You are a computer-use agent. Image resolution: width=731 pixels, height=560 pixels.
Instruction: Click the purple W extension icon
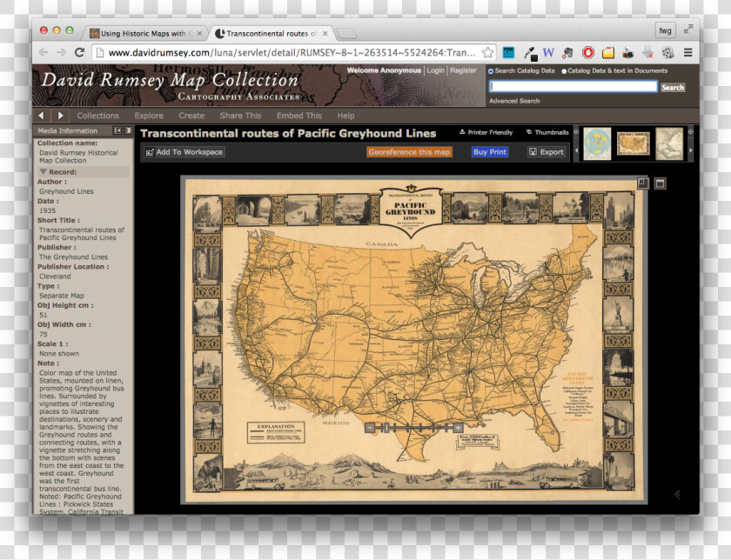click(x=548, y=53)
